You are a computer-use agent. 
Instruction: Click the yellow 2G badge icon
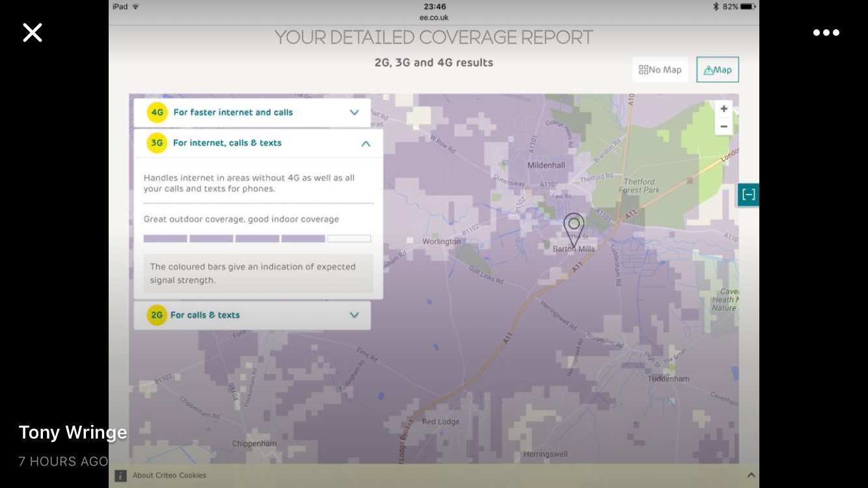[157, 315]
